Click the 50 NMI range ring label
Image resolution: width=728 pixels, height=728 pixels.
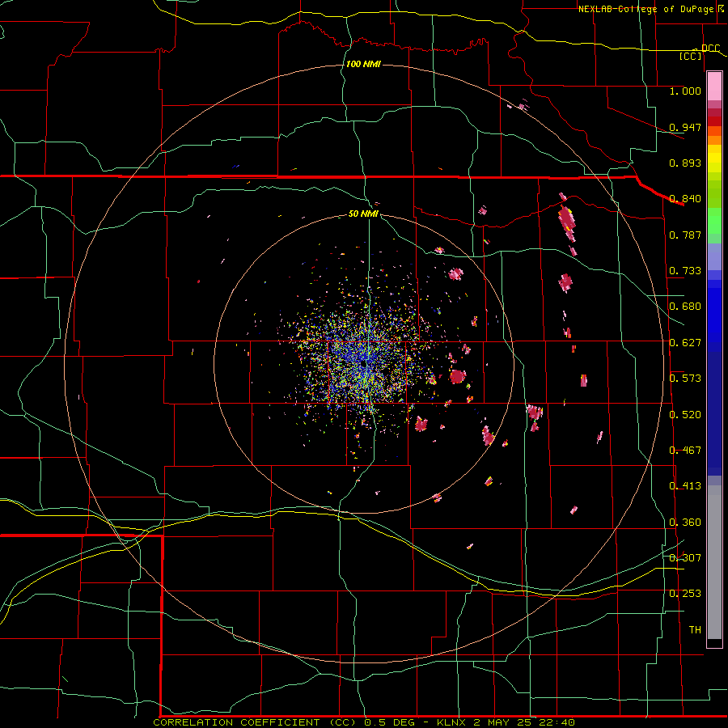(x=363, y=214)
